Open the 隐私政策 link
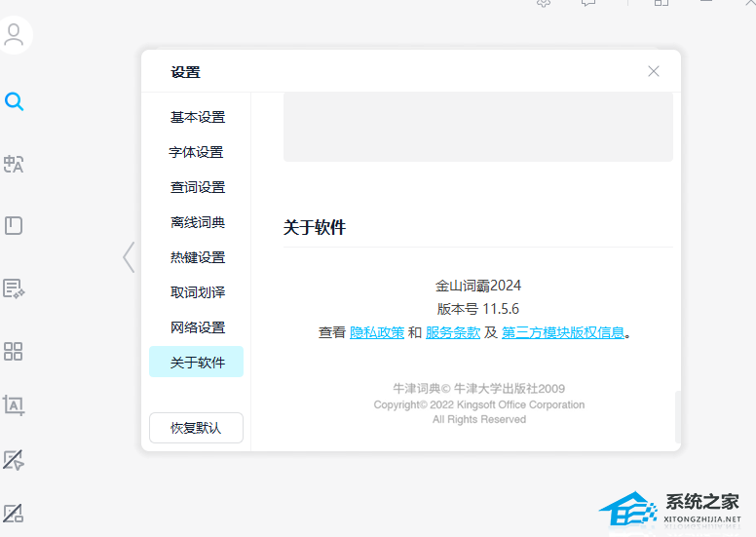 tap(377, 332)
